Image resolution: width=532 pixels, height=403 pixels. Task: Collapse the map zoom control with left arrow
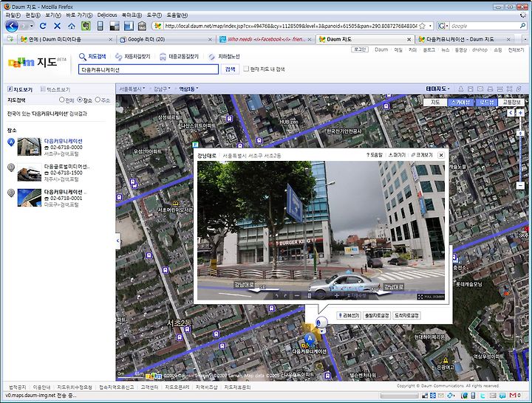(511, 113)
